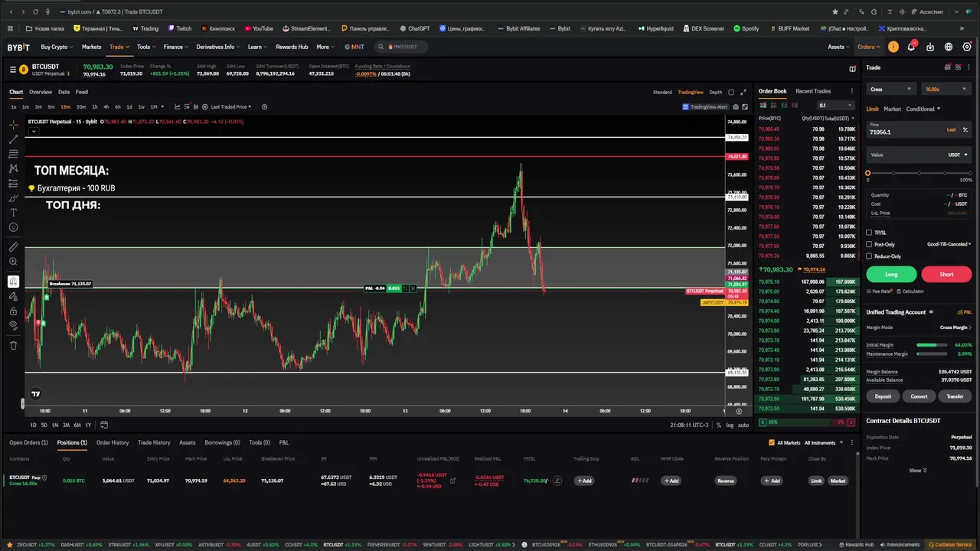Click the green Long button
Screen dimensions: 980x551
click(x=891, y=274)
